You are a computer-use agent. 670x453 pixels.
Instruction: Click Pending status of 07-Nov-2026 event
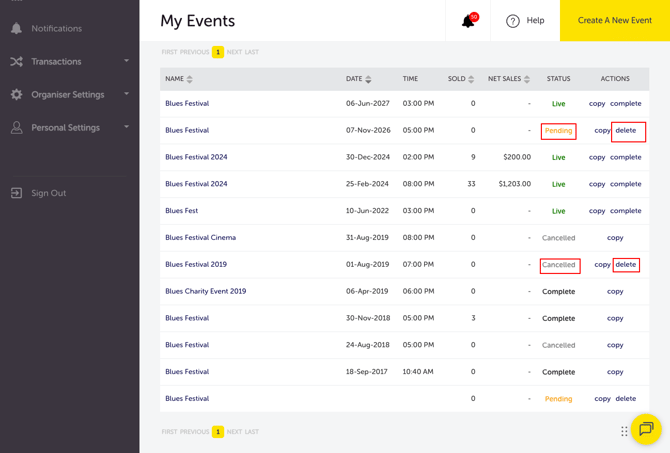558,131
